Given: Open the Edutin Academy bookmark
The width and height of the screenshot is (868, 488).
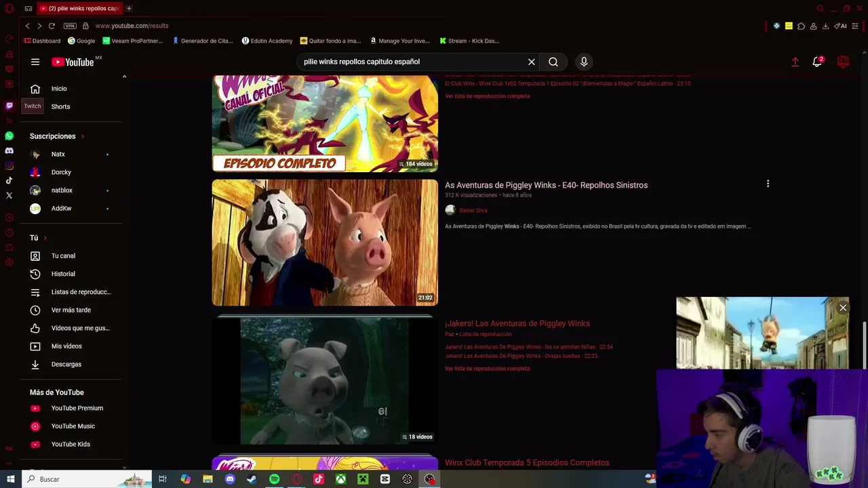Looking at the screenshot, I should pyautogui.click(x=267, y=41).
